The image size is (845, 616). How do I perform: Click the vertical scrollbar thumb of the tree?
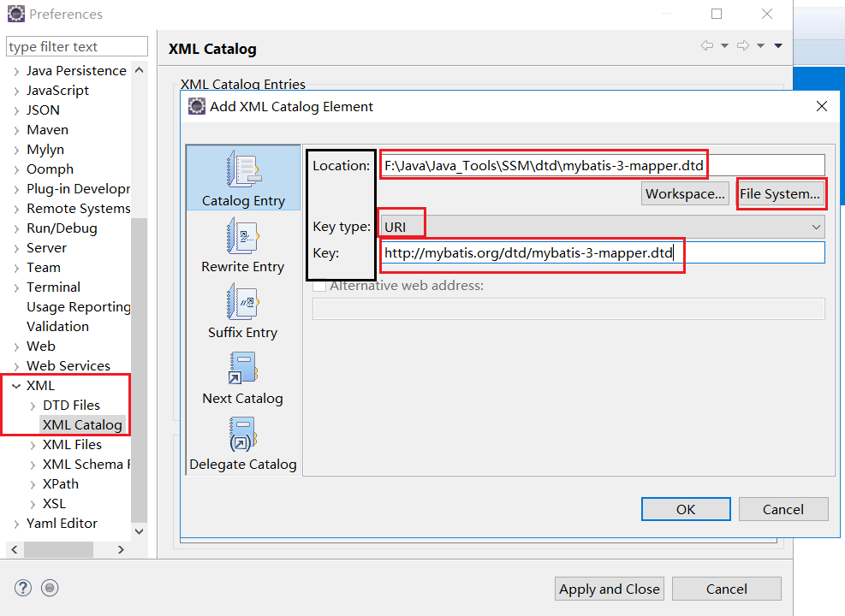click(x=139, y=370)
